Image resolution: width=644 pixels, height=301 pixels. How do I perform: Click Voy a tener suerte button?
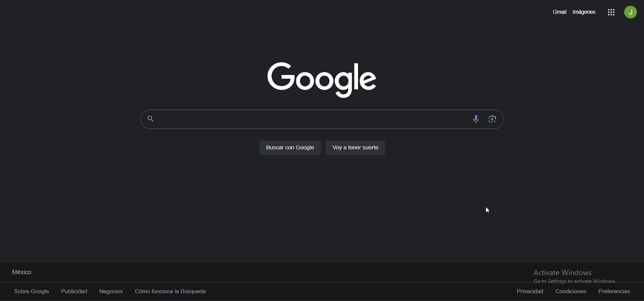(x=355, y=148)
